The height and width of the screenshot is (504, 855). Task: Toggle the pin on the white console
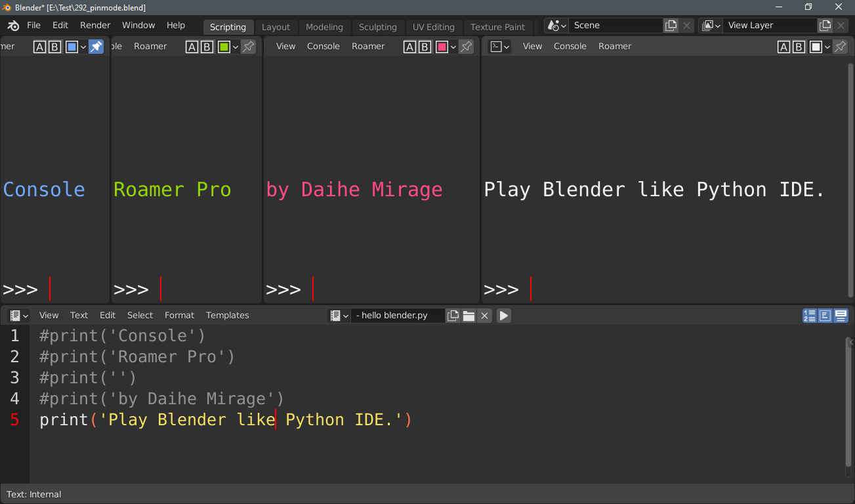pyautogui.click(x=841, y=47)
